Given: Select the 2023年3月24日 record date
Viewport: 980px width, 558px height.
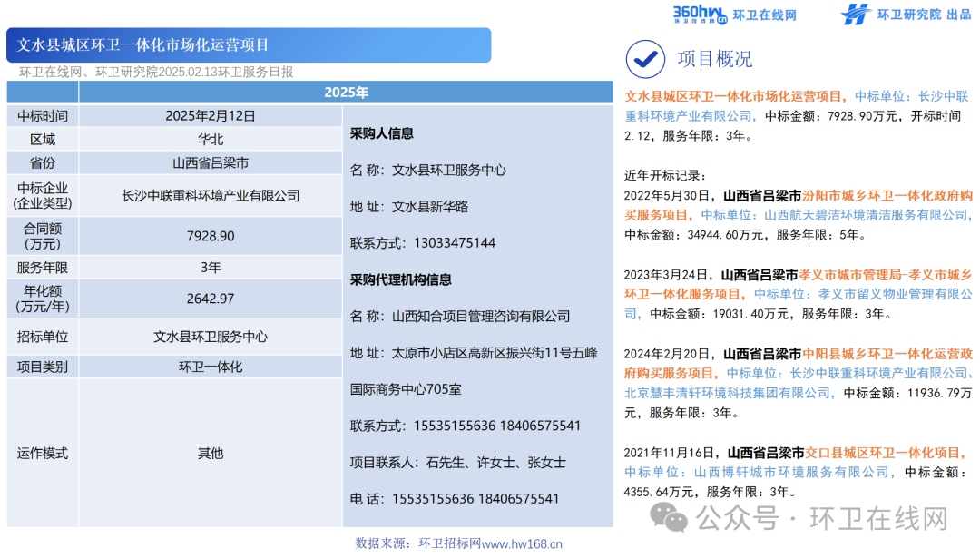Looking at the screenshot, I should click(x=669, y=274).
